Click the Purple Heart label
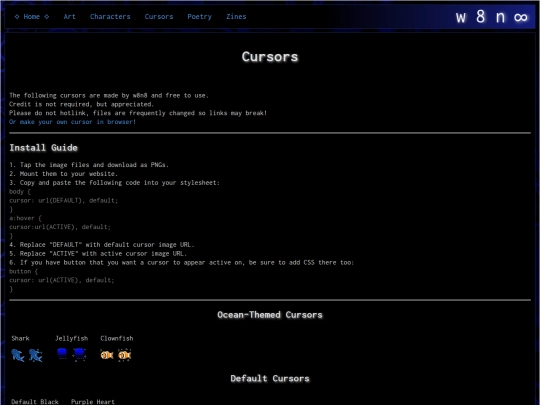This screenshot has height=405, width=540. 93,402
